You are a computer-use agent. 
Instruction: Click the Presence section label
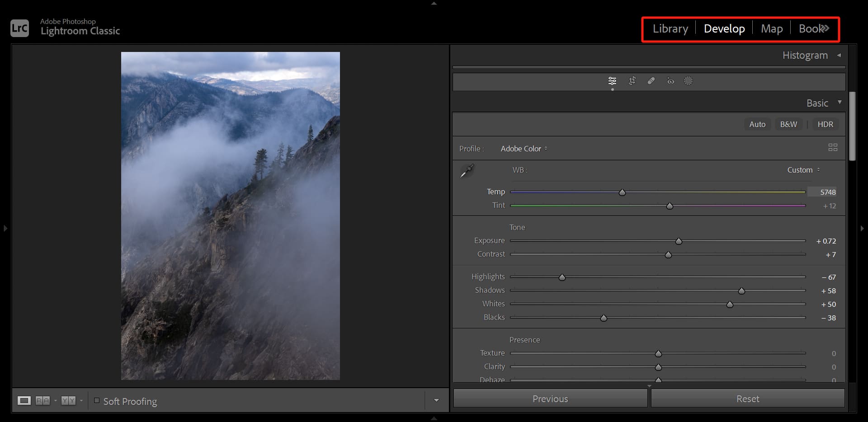[524, 340]
